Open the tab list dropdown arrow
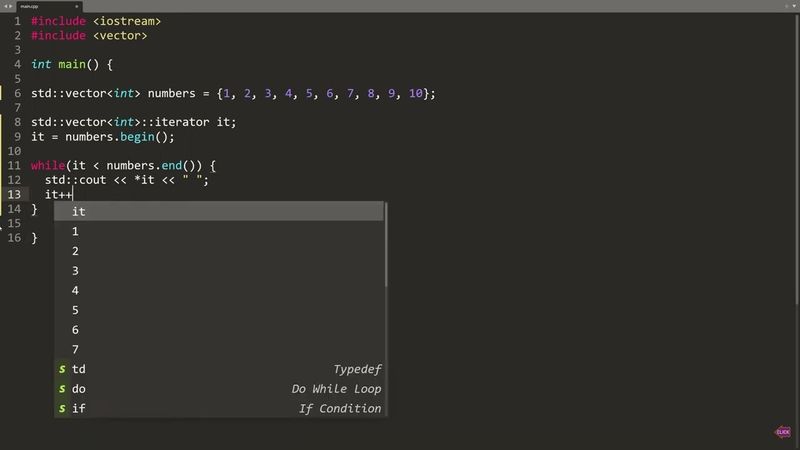Image resolution: width=800 pixels, height=450 pixels. 794,6
